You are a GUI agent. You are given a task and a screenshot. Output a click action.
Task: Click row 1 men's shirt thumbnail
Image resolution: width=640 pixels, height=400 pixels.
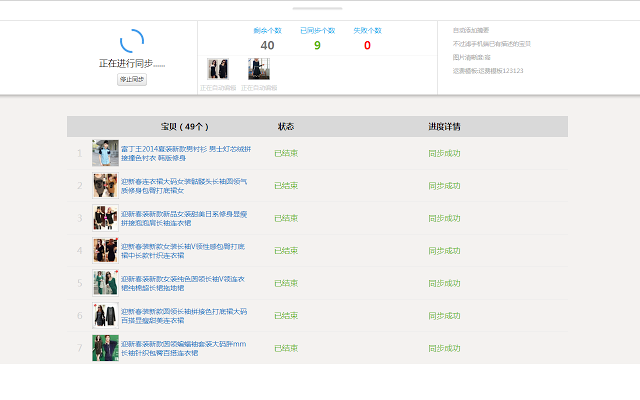tap(105, 153)
